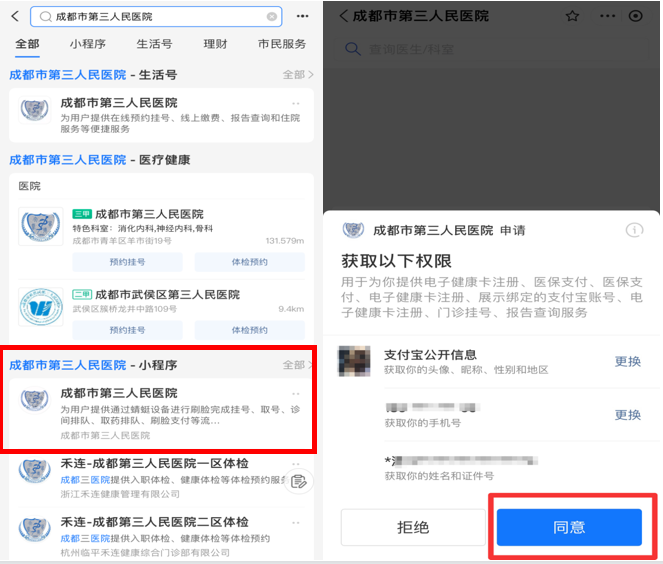Switch to the 理财 tab
663x564 pixels.
pyautogui.click(x=215, y=44)
